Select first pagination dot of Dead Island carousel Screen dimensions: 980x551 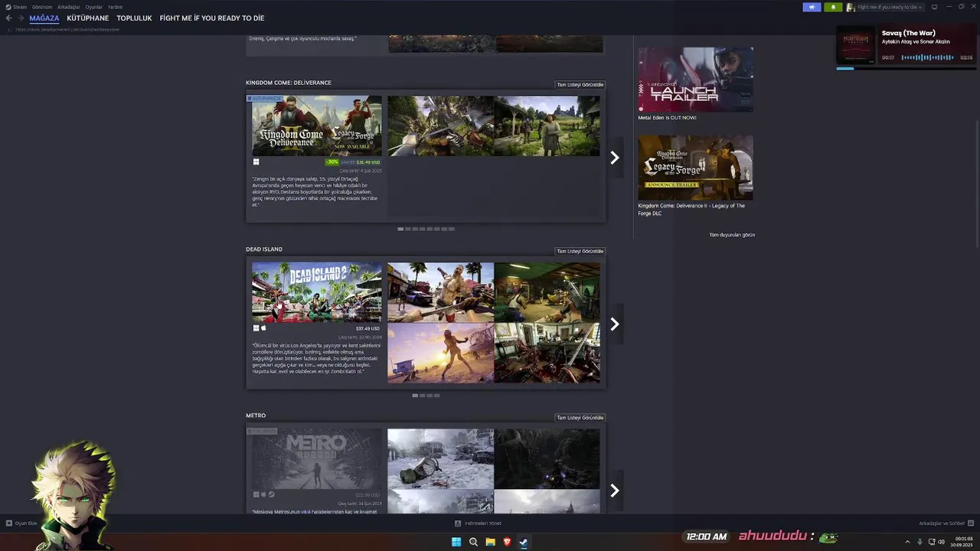[415, 396]
